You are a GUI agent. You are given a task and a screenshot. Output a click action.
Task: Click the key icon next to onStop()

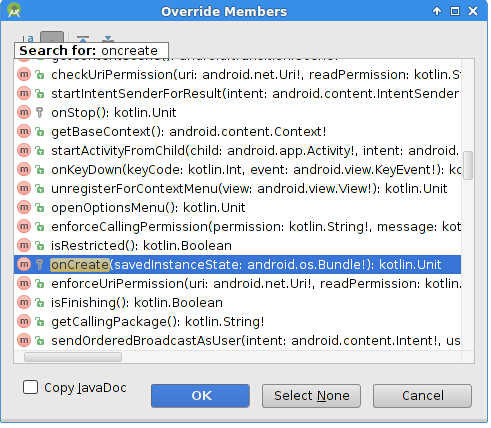point(40,113)
